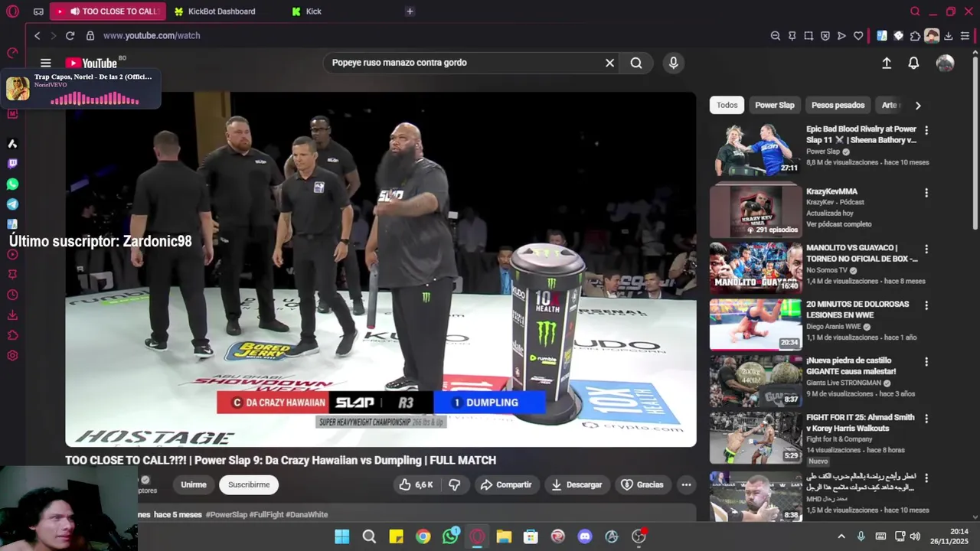Viewport: 980px width, 551px height.
Task: Click the Gracias button
Action: click(x=642, y=484)
